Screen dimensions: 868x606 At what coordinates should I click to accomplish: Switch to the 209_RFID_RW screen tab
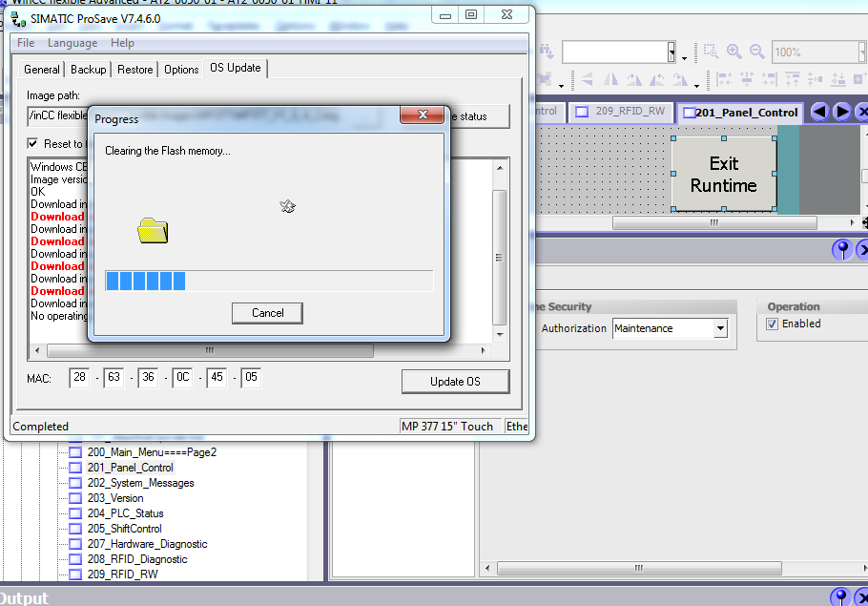(621, 112)
